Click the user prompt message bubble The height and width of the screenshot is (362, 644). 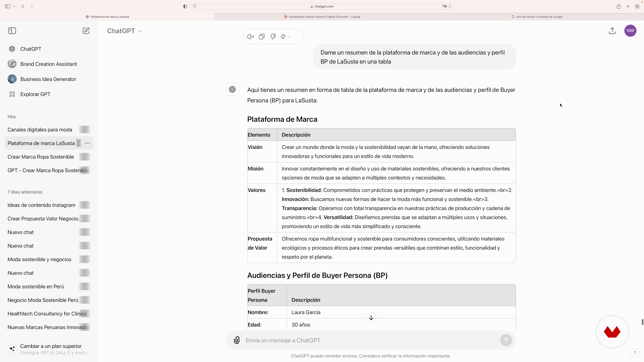pyautogui.click(x=414, y=57)
